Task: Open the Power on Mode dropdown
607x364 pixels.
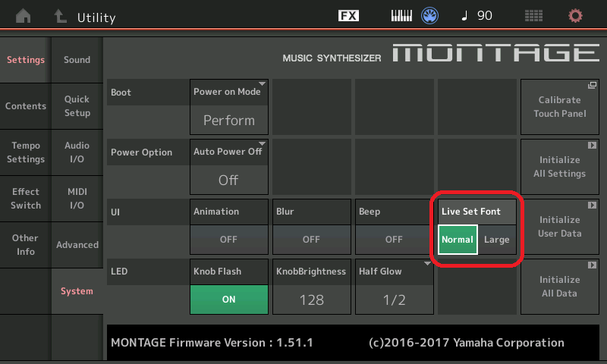Action: coord(228,105)
